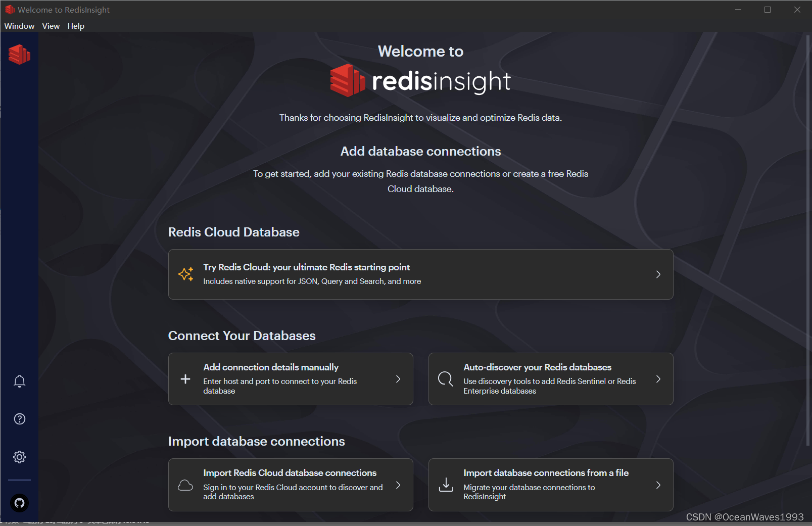The width and height of the screenshot is (812, 526).
Task: Click the plus icon for manual connection
Action: (x=185, y=379)
